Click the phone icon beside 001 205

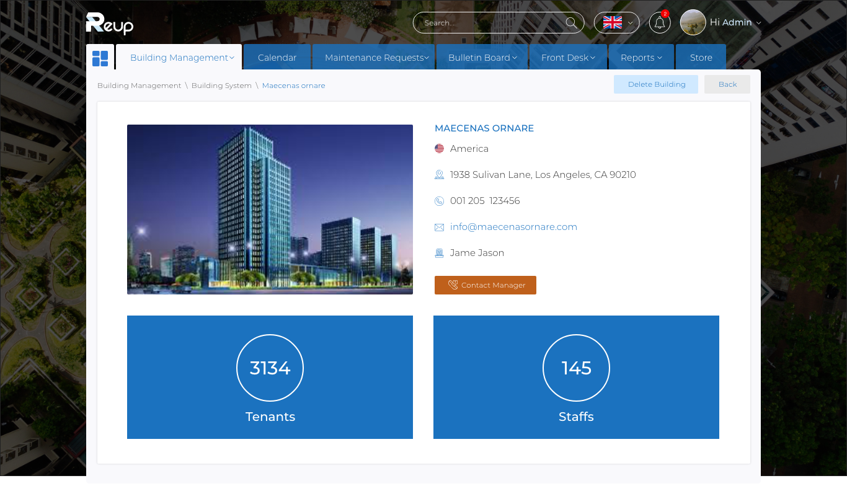pyautogui.click(x=440, y=201)
